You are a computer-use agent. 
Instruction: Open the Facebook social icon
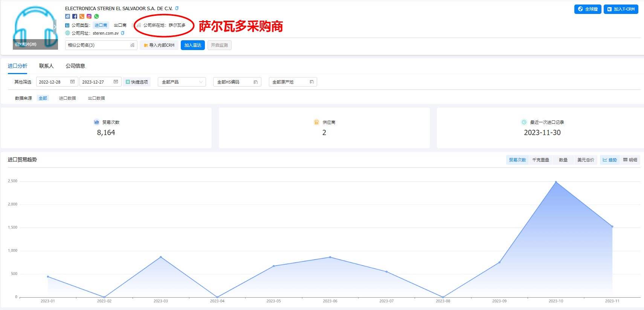pos(75,16)
